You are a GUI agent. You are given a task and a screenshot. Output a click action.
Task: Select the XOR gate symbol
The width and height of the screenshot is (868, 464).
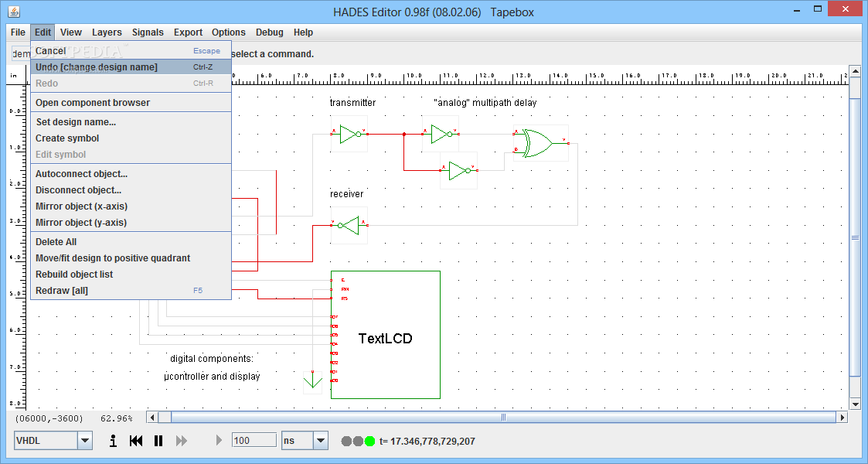pyautogui.click(x=541, y=143)
